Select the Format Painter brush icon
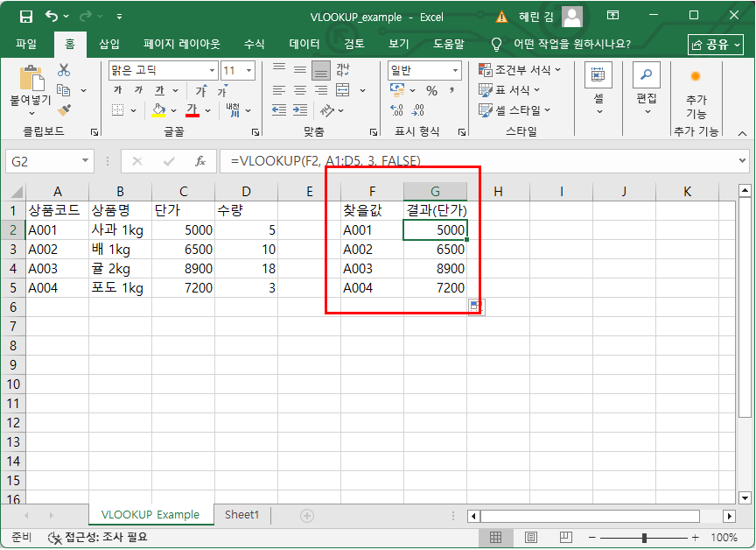This screenshot has height=550, width=756. [64, 109]
